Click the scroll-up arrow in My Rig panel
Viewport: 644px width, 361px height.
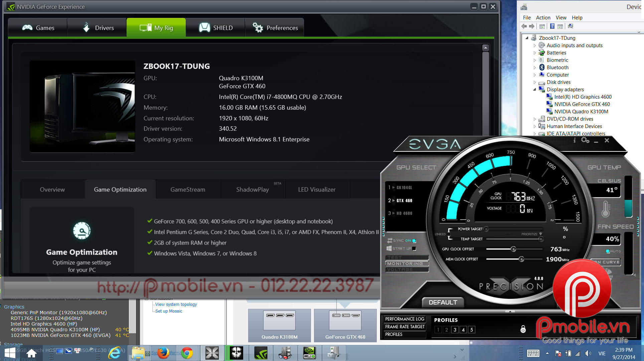486,48
